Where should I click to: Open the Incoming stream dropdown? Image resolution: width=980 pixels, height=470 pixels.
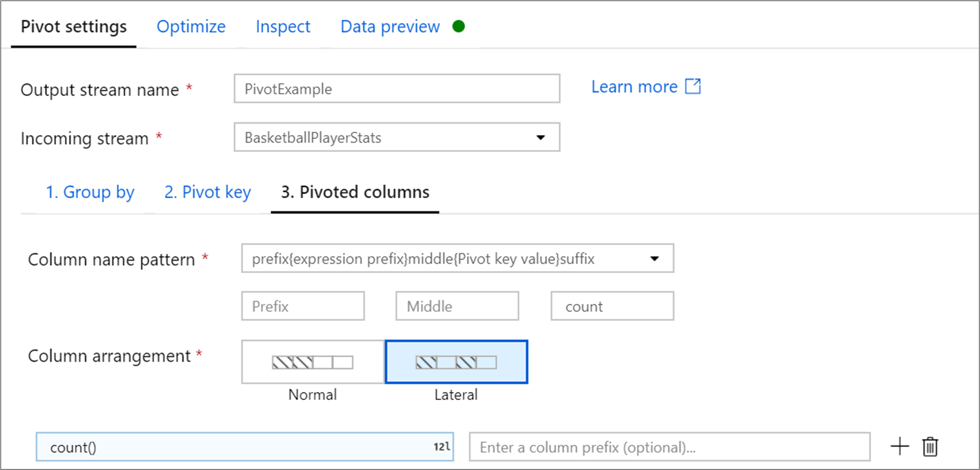[x=540, y=138]
